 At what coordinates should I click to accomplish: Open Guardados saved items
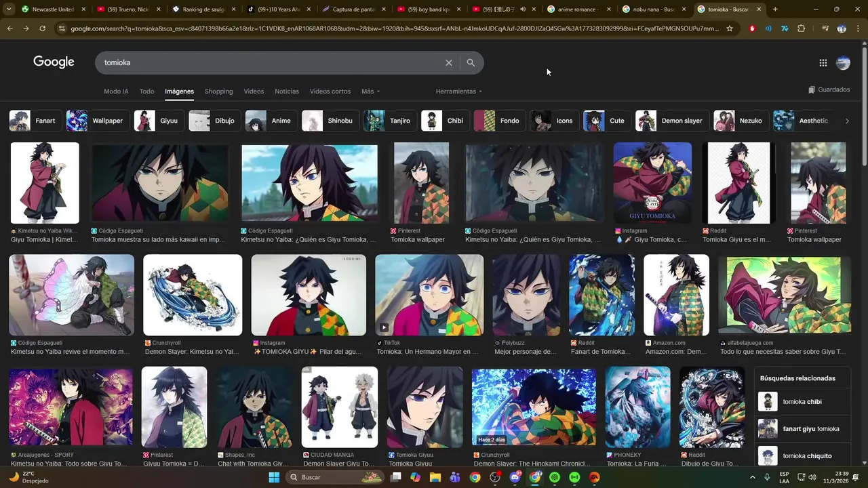coord(829,89)
